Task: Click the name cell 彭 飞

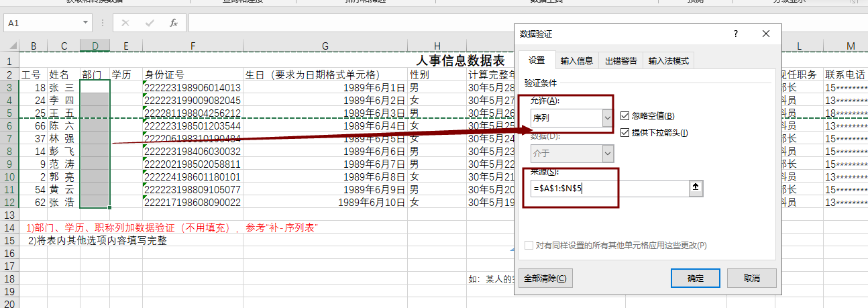Action: coord(62,151)
